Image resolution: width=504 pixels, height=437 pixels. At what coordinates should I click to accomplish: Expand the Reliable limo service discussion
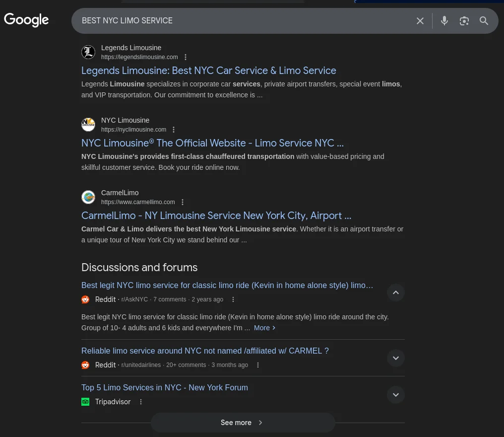(396, 358)
